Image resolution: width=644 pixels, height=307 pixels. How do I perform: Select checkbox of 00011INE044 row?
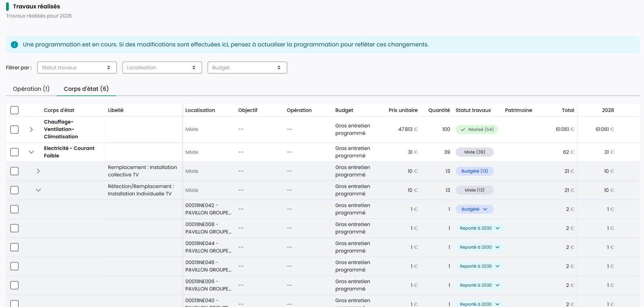tap(14, 247)
